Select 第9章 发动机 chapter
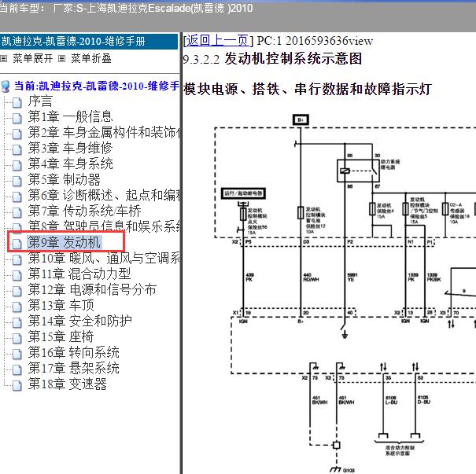Viewport: 476px width, 474px height. (x=64, y=242)
